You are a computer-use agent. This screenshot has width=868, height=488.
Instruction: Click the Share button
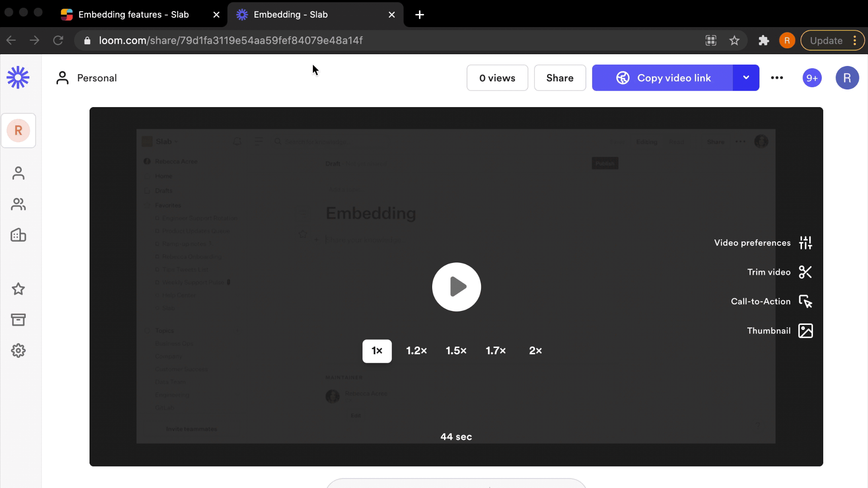click(560, 78)
